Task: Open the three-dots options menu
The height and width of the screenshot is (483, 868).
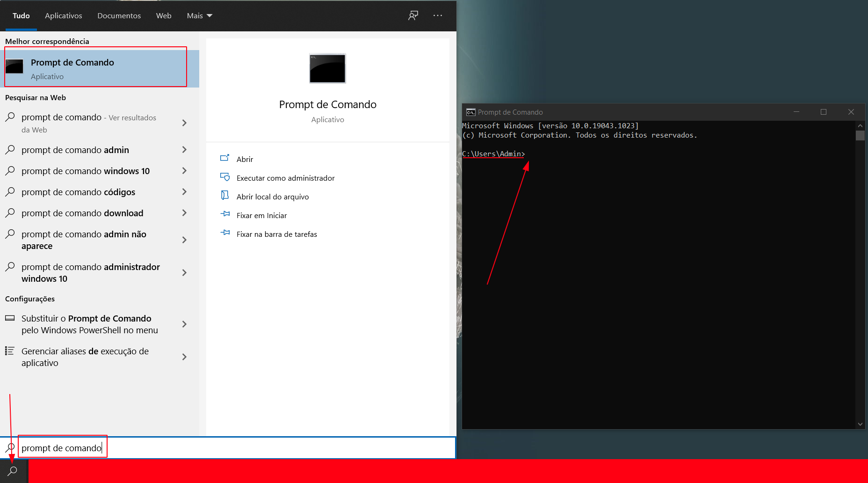Action: click(x=438, y=15)
